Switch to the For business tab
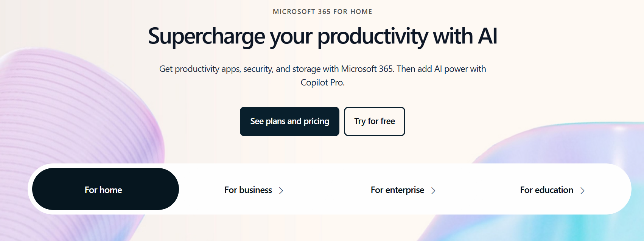This screenshot has width=644, height=241. point(248,190)
